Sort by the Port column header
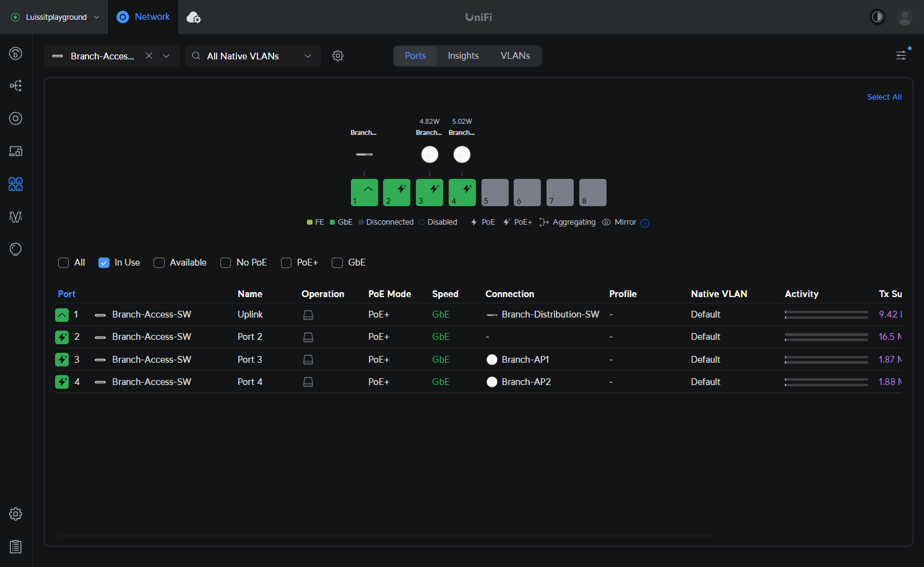This screenshot has width=924, height=567. pyautogui.click(x=67, y=294)
